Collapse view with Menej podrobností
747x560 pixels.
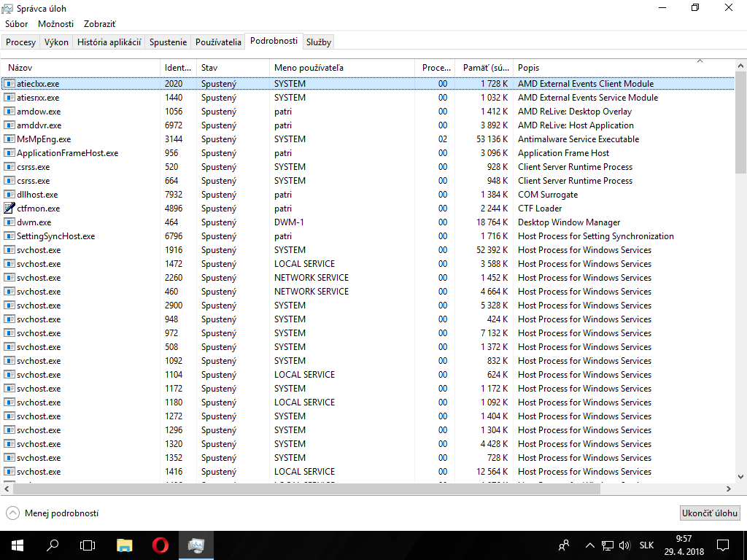click(x=53, y=513)
